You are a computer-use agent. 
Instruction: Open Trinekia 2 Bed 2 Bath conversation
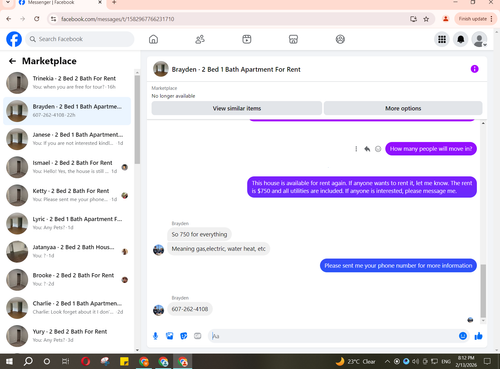[67, 83]
